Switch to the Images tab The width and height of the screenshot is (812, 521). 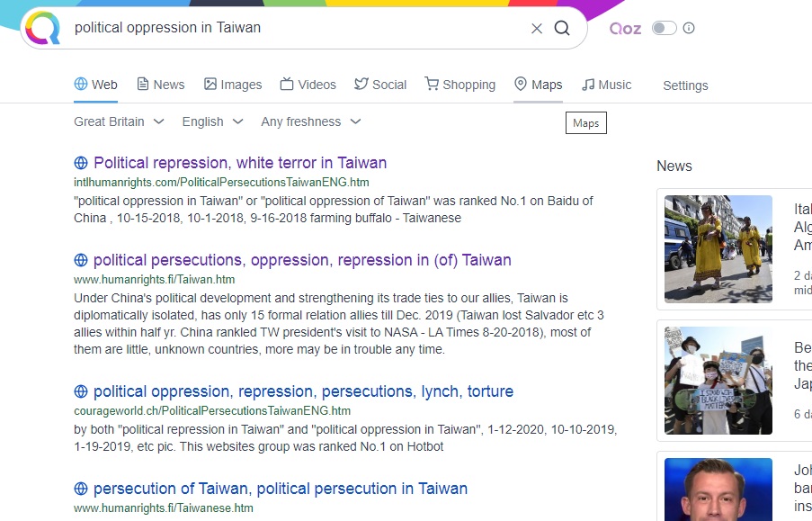coord(233,85)
